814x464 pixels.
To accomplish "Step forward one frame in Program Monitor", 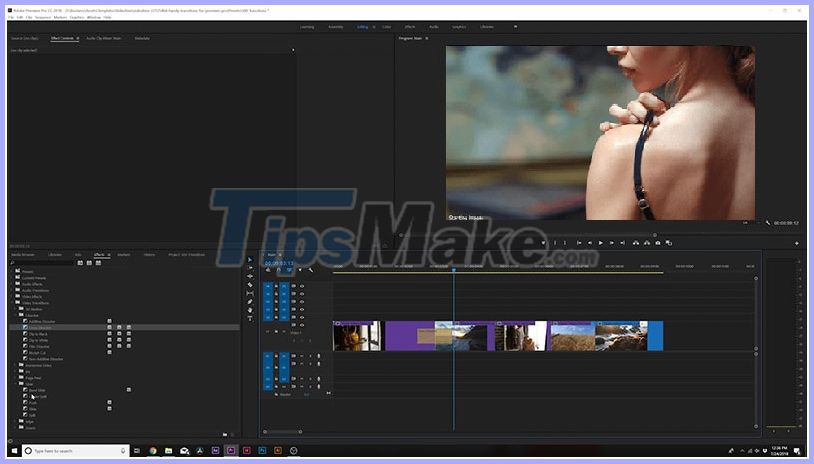I will 612,243.
